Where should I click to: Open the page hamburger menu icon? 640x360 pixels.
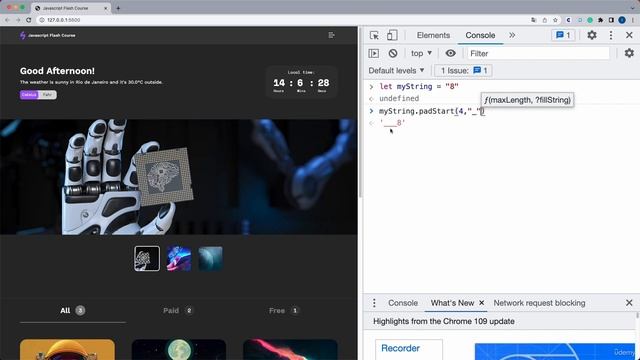[x=331, y=36]
